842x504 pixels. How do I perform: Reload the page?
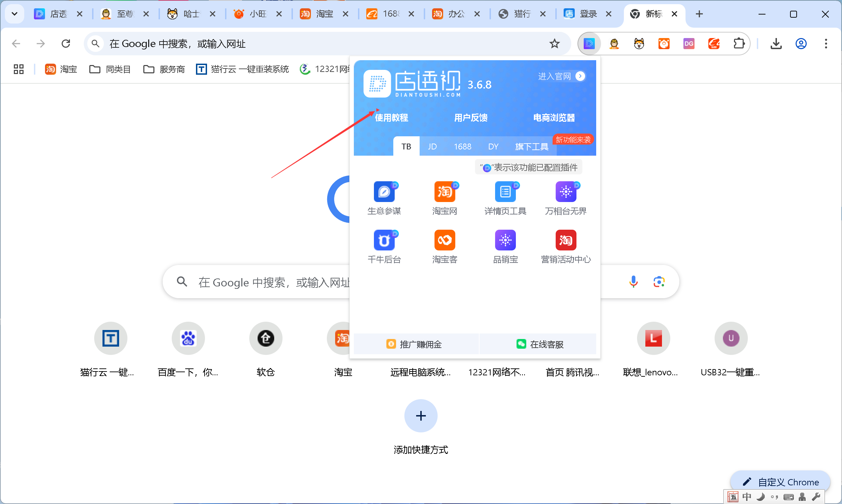[x=66, y=44]
